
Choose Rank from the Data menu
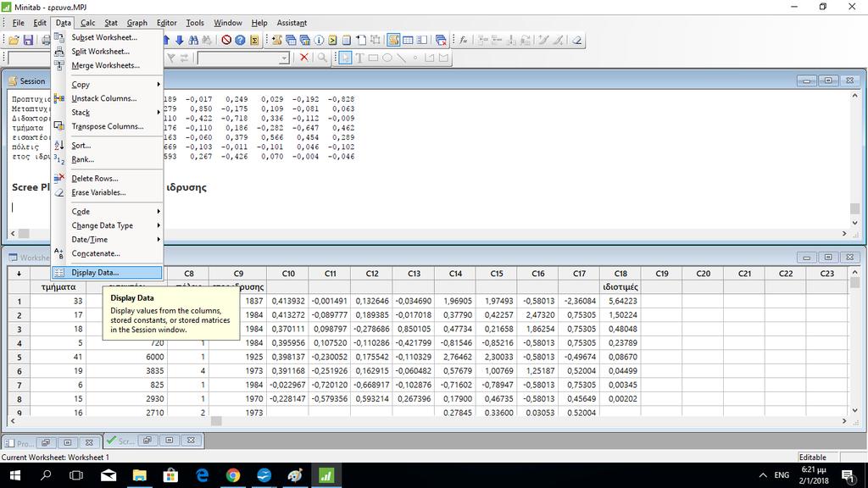click(x=107, y=159)
